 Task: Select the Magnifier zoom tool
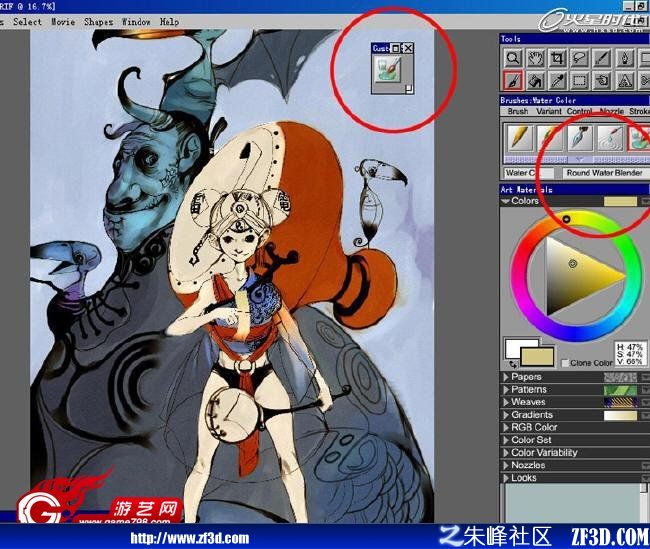513,58
